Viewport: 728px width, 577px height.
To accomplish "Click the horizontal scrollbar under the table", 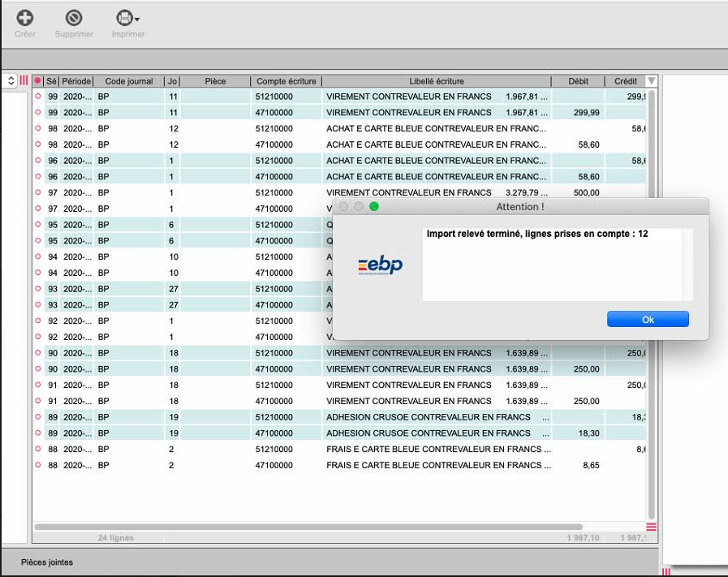I will click(308, 527).
